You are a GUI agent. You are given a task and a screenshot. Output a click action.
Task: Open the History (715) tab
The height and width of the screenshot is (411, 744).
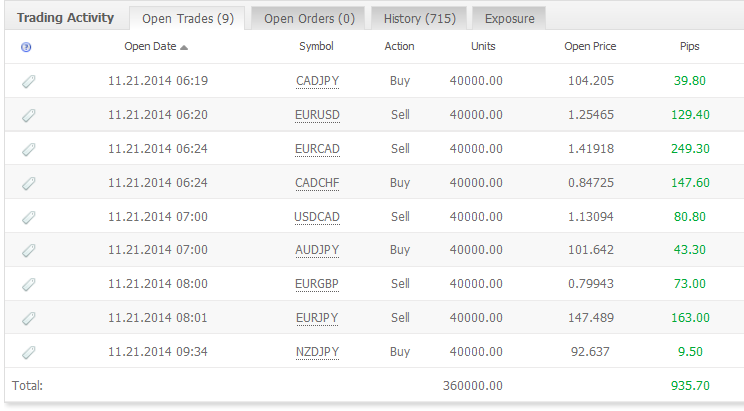click(417, 18)
